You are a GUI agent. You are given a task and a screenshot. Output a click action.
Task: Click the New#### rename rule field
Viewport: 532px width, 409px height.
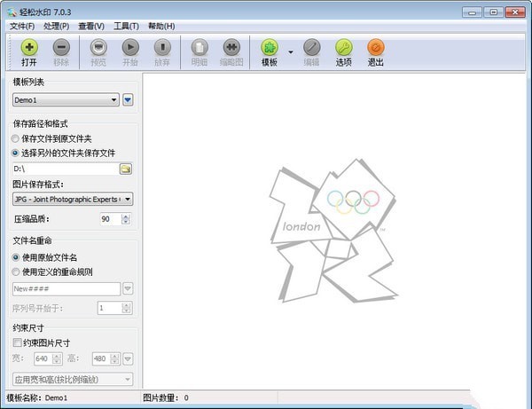[66, 288]
